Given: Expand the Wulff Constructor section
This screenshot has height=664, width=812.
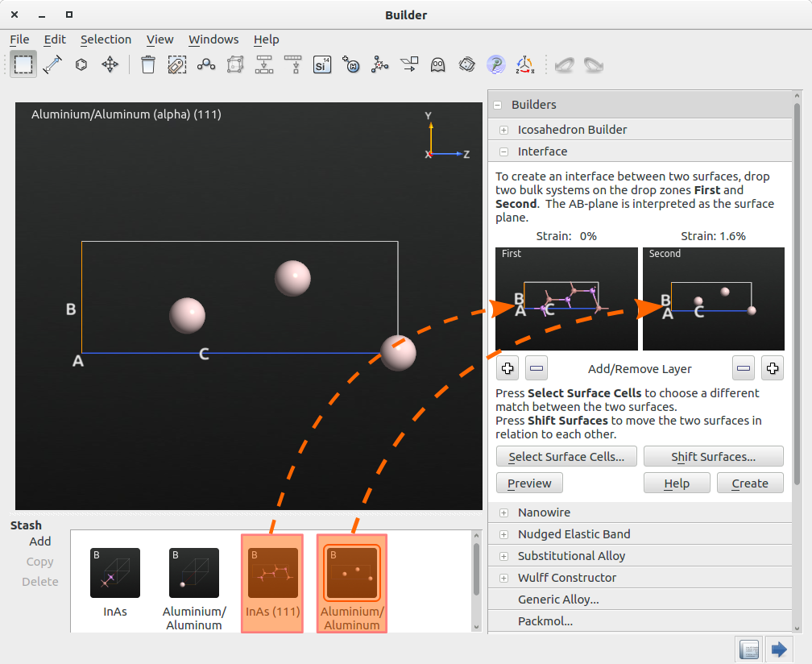Looking at the screenshot, I should pos(503,578).
